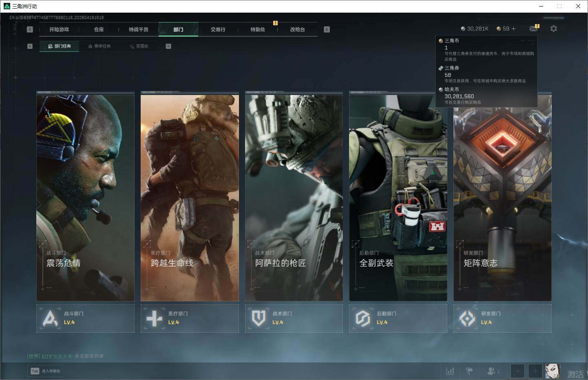The image size is (588, 380).
Task: Click the flags icon in bottom bar
Action: 469,371
